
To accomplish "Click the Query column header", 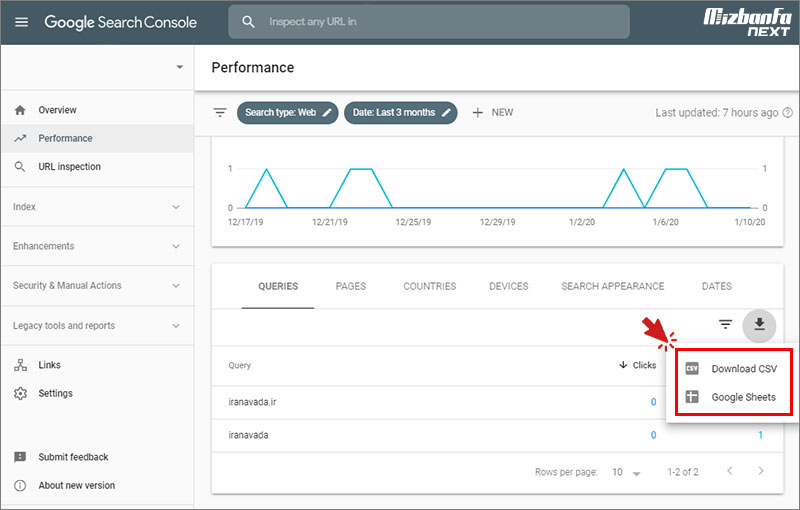I will click(240, 366).
